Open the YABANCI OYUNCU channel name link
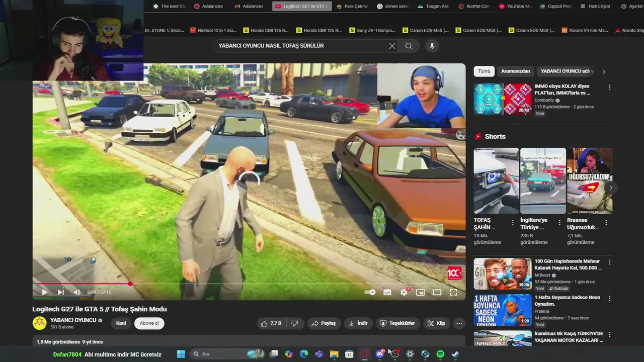 pyautogui.click(x=73, y=320)
